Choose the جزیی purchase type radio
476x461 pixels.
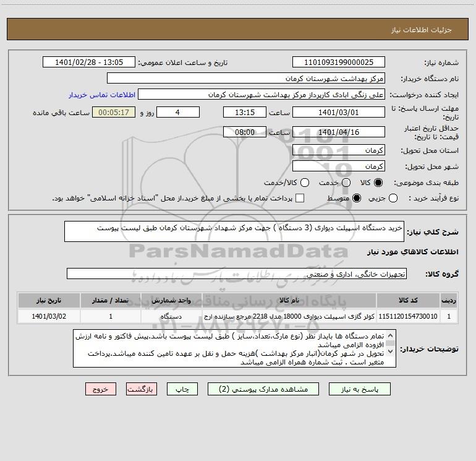(393, 198)
